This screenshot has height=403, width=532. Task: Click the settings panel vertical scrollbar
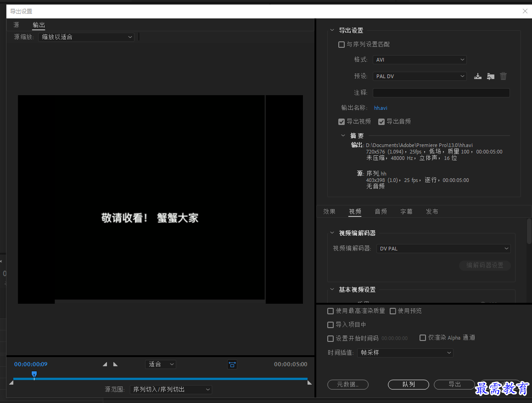(529, 231)
